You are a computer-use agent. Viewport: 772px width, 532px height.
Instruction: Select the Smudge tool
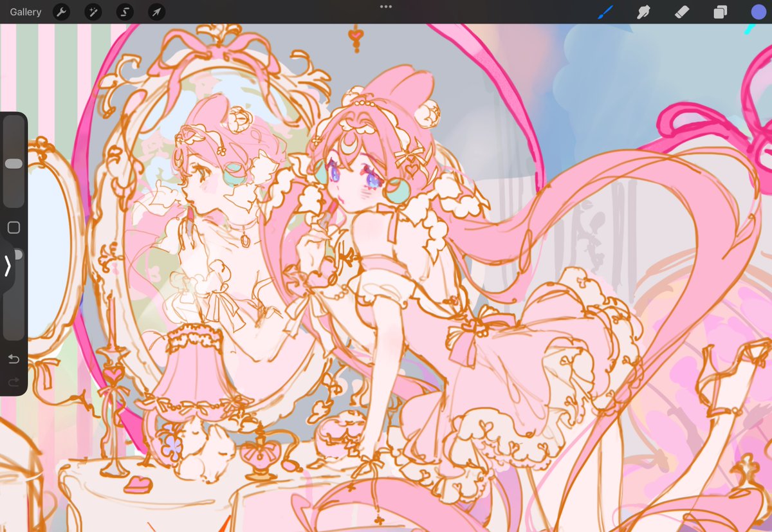[643, 12]
